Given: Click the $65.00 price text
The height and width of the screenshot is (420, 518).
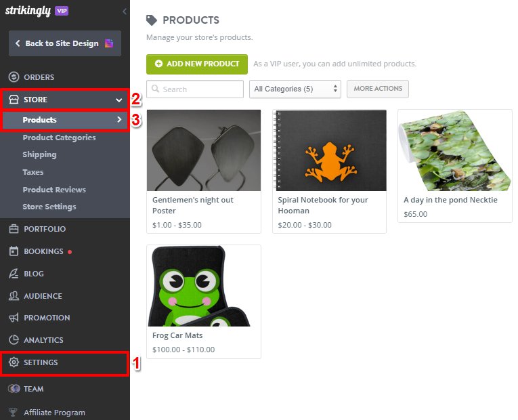Looking at the screenshot, I should tap(415, 214).
